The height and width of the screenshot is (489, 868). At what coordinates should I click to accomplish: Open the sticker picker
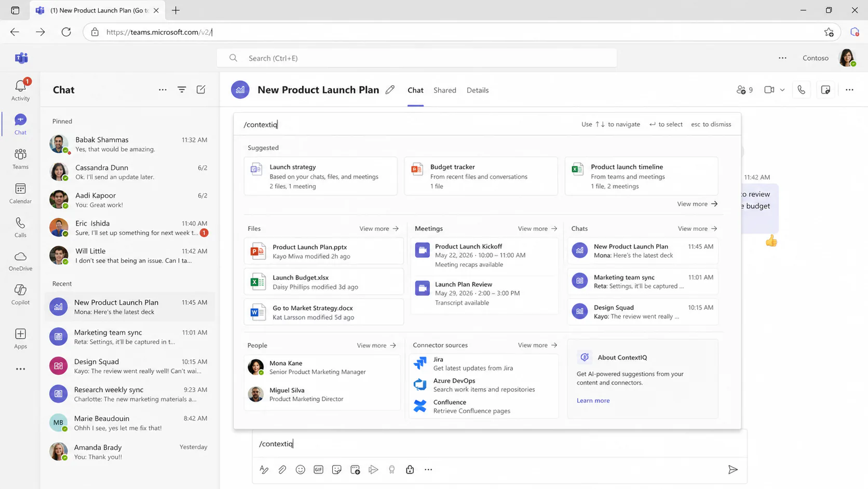pos(336,470)
